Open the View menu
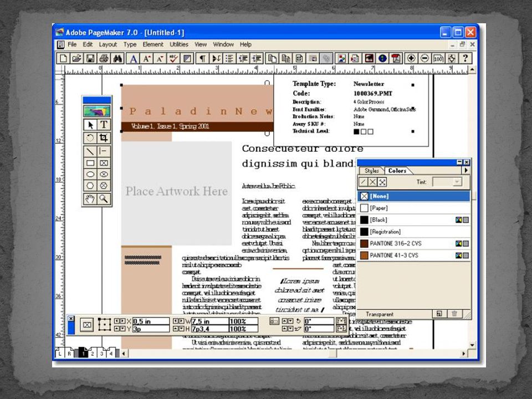The height and width of the screenshot is (399, 532). (x=201, y=44)
